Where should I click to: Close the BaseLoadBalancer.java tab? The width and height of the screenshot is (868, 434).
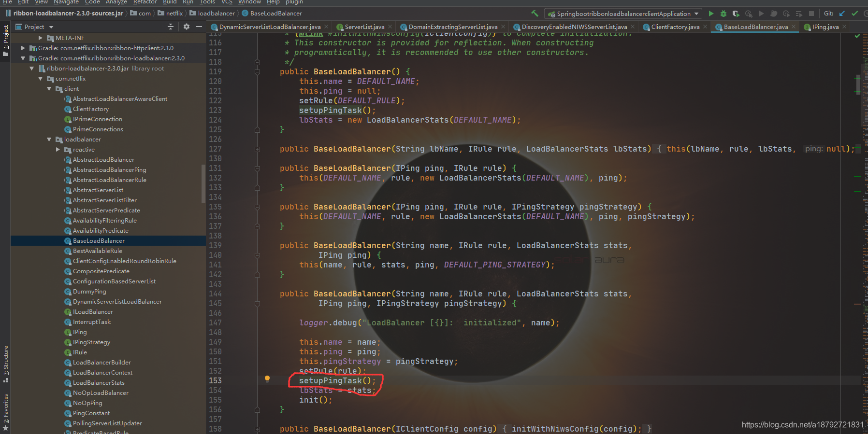pyautogui.click(x=794, y=27)
